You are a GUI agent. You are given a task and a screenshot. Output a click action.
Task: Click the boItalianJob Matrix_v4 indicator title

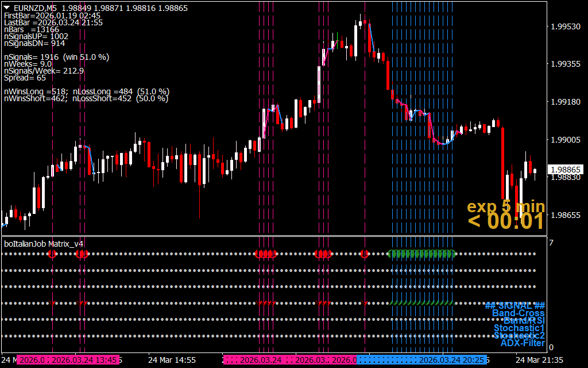[x=41, y=244]
